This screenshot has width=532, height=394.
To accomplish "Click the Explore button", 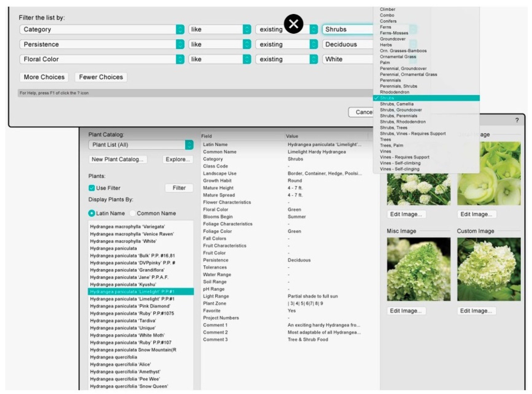I will tap(178, 159).
